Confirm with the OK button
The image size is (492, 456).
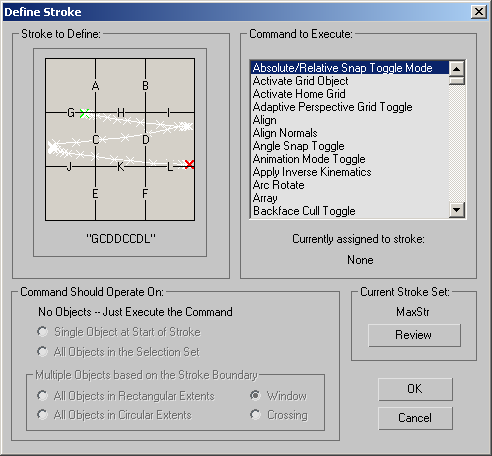coord(415,389)
